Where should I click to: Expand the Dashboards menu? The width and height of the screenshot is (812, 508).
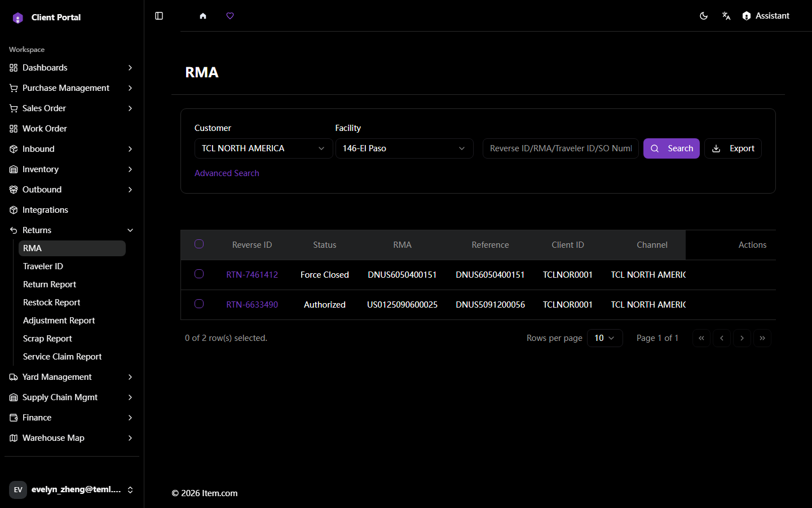pos(72,68)
